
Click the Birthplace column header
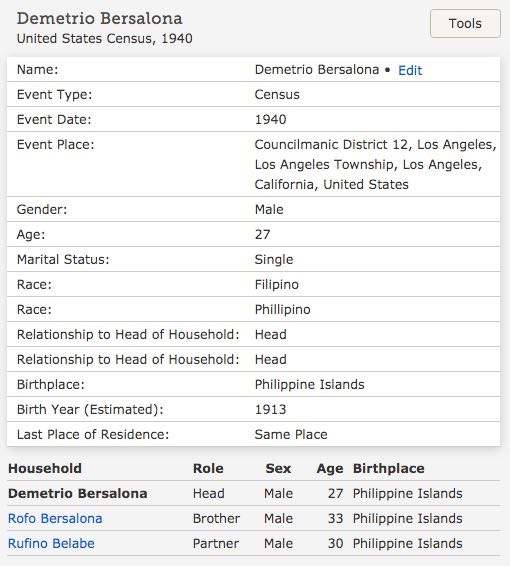[389, 469]
